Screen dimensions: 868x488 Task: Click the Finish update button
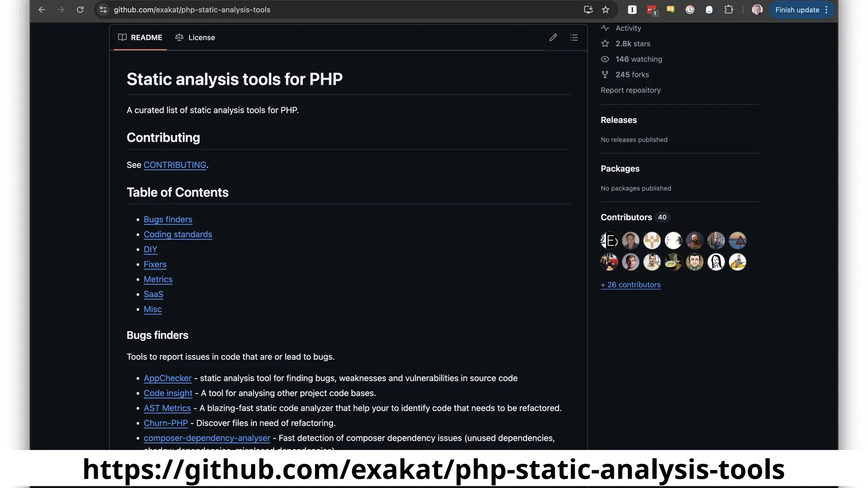pos(797,10)
